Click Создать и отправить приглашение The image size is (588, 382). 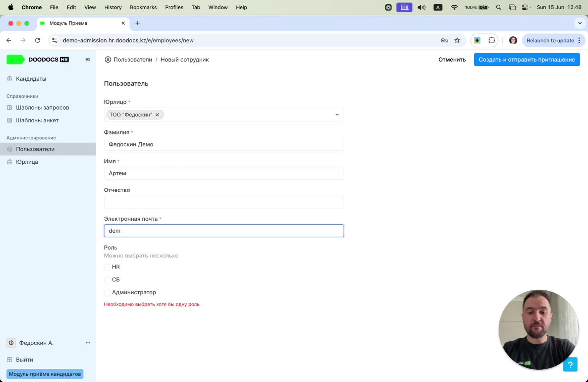(x=527, y=60)
